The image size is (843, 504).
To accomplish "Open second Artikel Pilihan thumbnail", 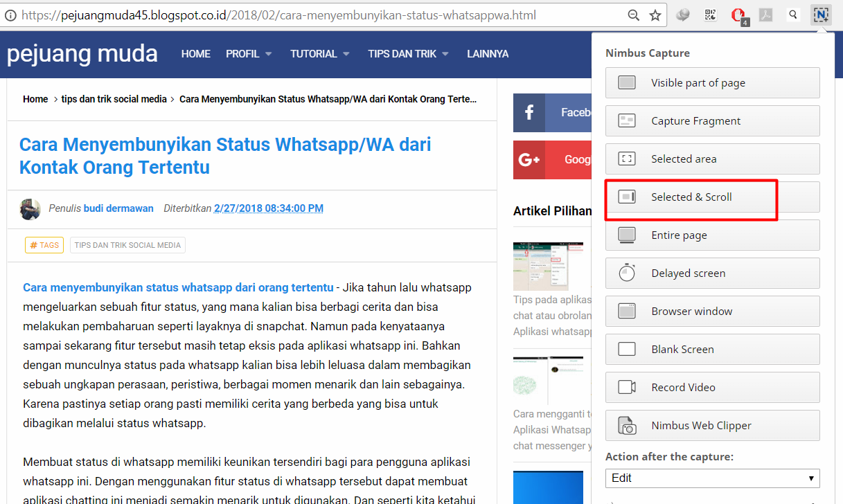I will click(548, 381).
